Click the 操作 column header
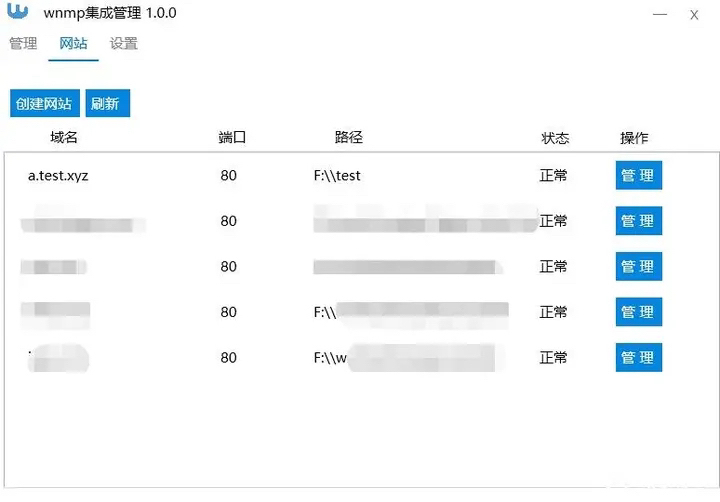 pos(634,138)
